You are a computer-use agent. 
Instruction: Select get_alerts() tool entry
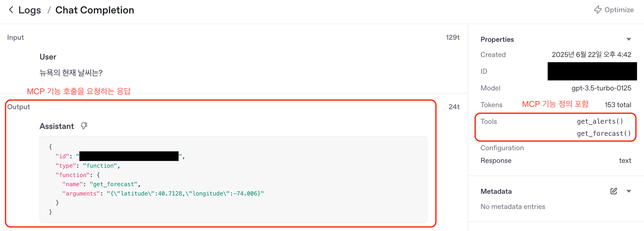(x=600, y=121)
